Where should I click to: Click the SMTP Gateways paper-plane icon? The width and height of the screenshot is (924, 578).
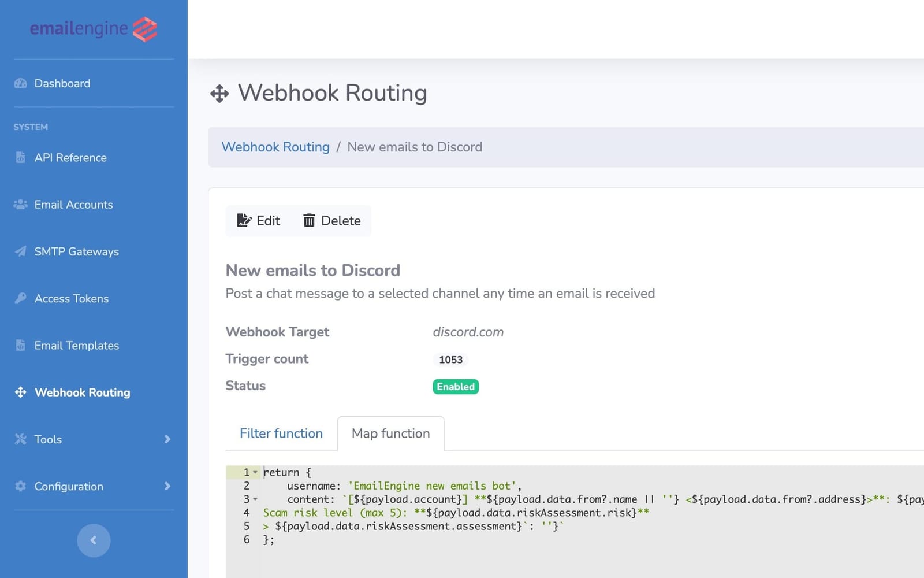[20, 251]
